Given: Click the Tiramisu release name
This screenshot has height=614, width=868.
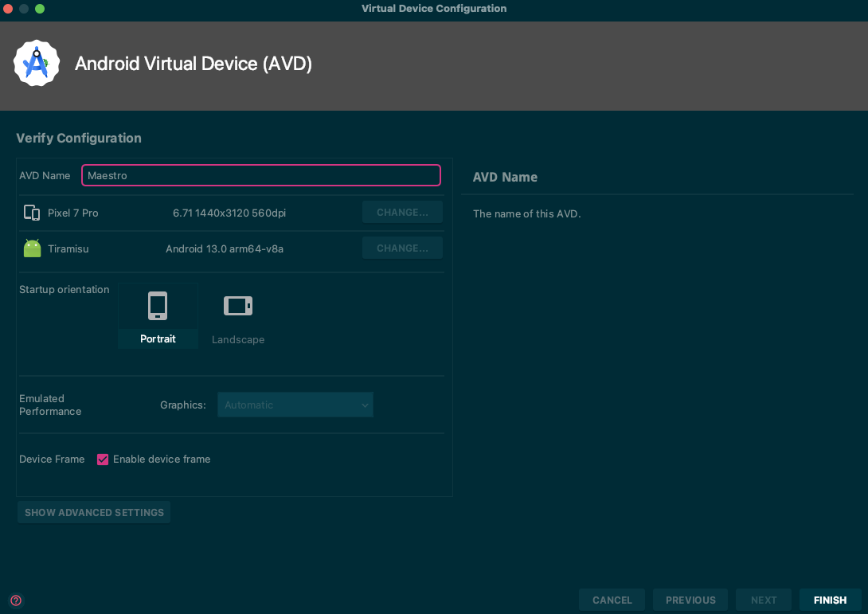Looking at the screenshot, I should pyautogui.click(x=68, y=248).
